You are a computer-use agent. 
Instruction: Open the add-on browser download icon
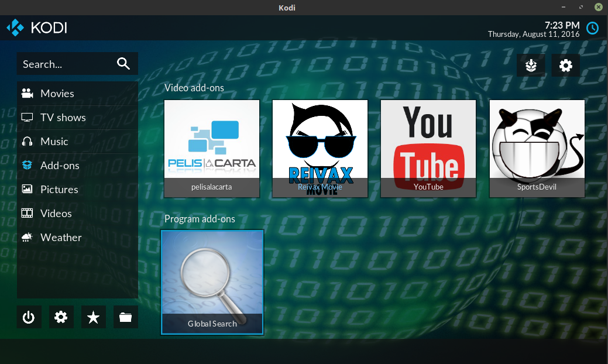click(x=531, y=66)
